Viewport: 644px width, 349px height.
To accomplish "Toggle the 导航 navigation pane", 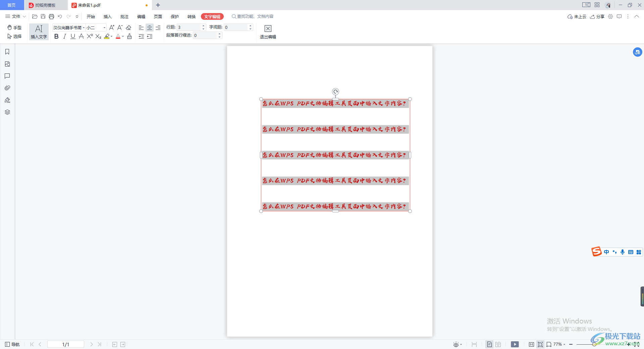I will pyautogui.click(x=12, y=344).
